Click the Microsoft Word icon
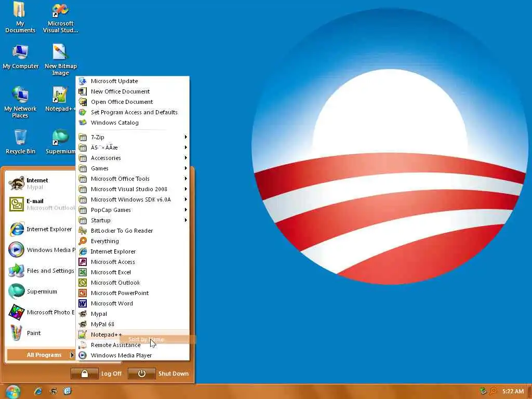Image resolution: width=532 pixels, height=399 pixels. pyautogui.click(x=83, y=303)
